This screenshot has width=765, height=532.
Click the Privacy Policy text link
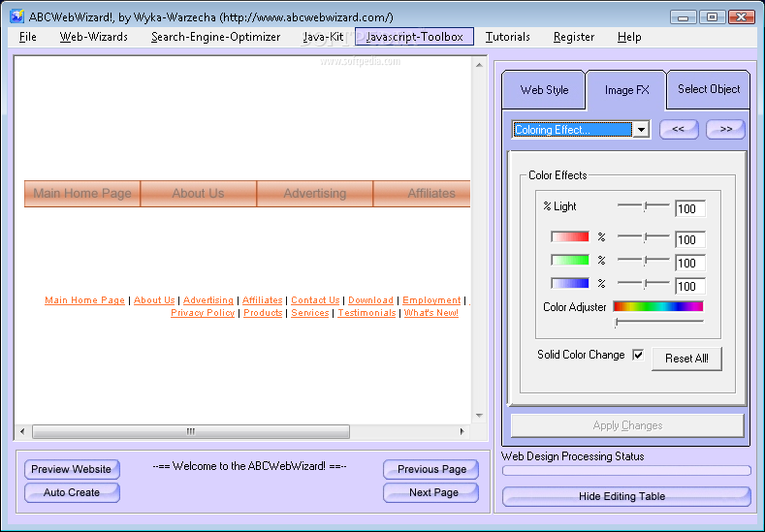pos(203,313)
